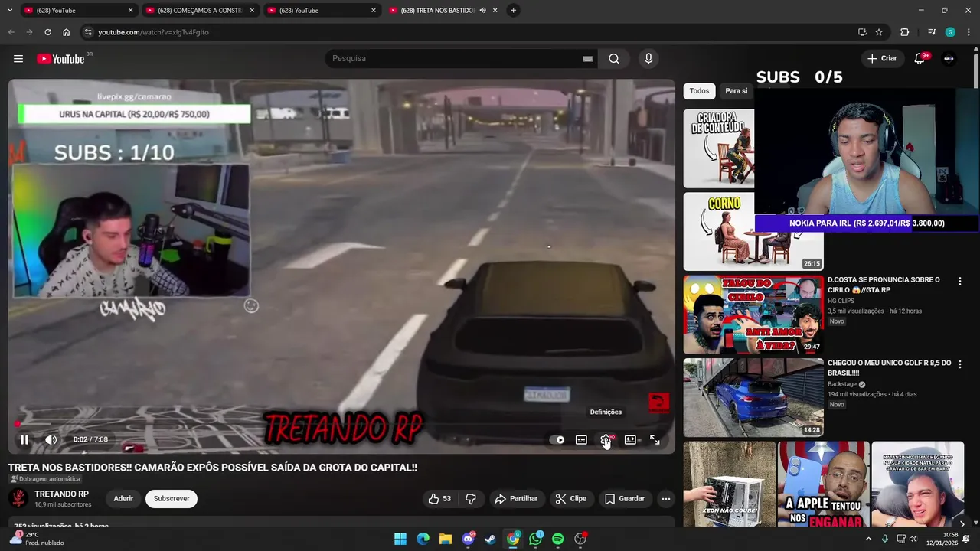The image size is (980, 551).
Task: Open WhatsApp from the taskbar
Action: [x=535, y=540]
